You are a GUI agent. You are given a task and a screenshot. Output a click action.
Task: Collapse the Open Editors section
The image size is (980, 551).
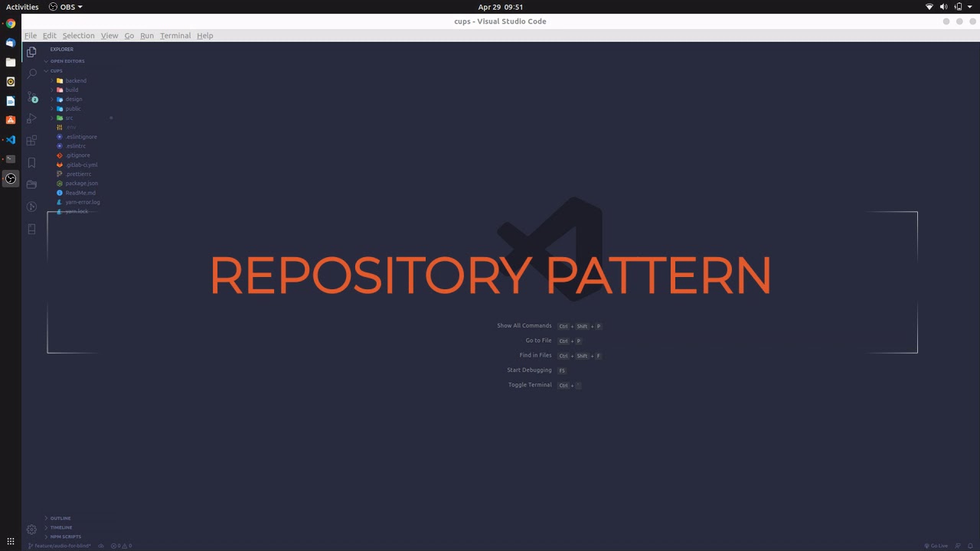pos(67,61)
